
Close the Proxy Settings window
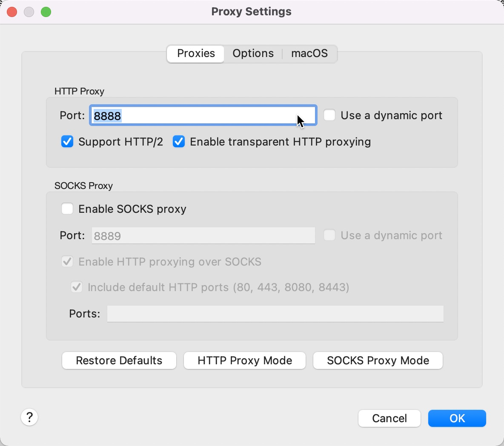click(x=12, y=12)
